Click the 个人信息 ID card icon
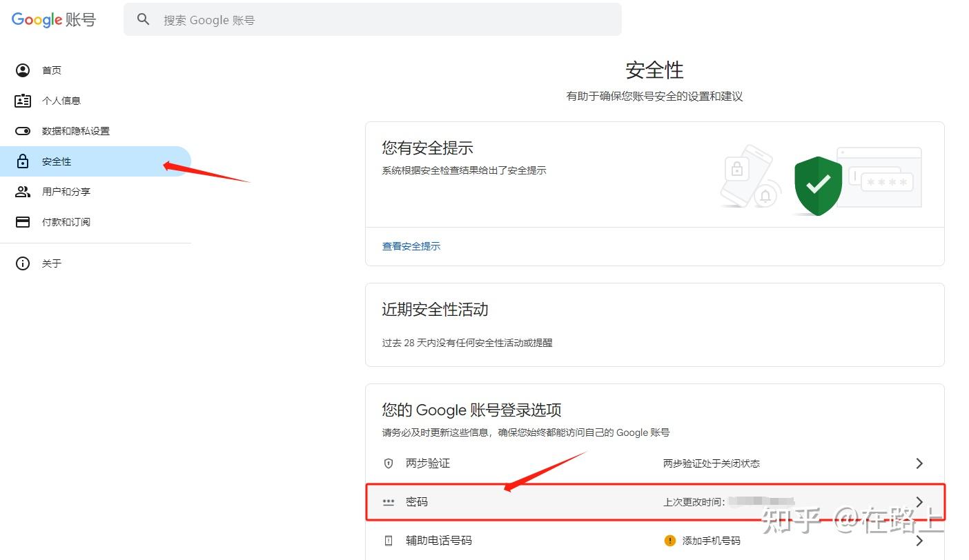This screenshot has width=969, height=560. coord(23,101)
